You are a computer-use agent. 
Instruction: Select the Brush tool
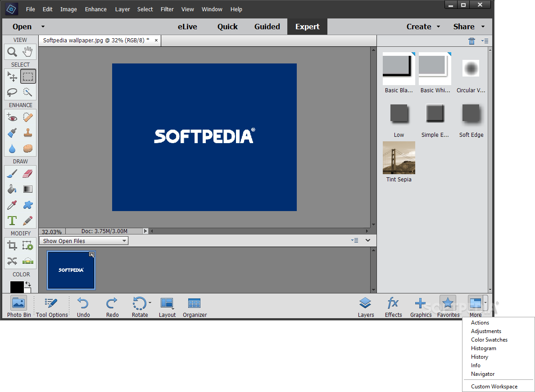[12, 174]
